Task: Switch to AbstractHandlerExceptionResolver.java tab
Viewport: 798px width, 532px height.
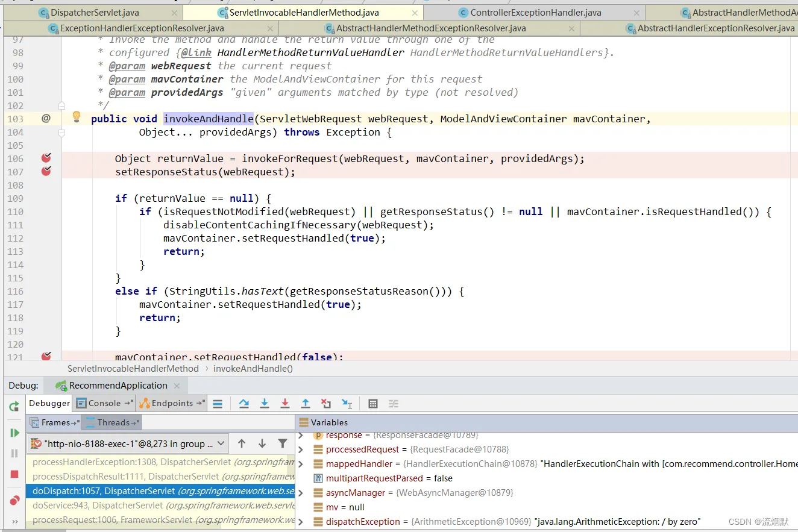Action: click(x=710, y=28)
